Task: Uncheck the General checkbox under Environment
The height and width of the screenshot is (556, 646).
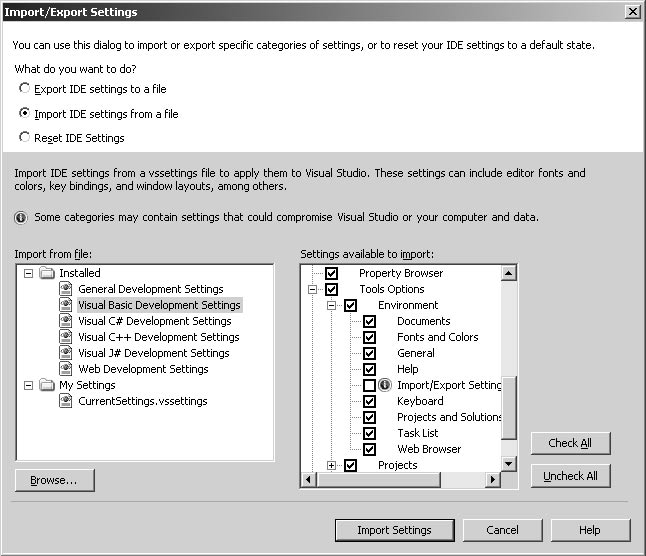Action: pos(370,353)
